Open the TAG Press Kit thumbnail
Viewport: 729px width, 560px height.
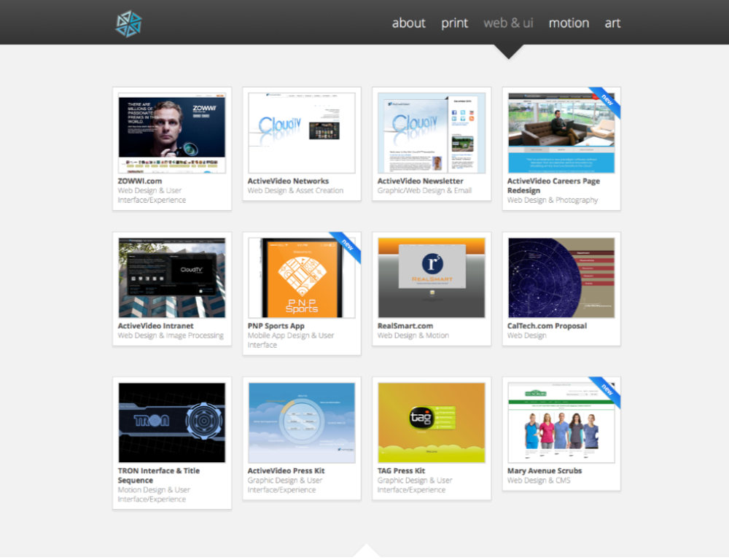point(432,423)
